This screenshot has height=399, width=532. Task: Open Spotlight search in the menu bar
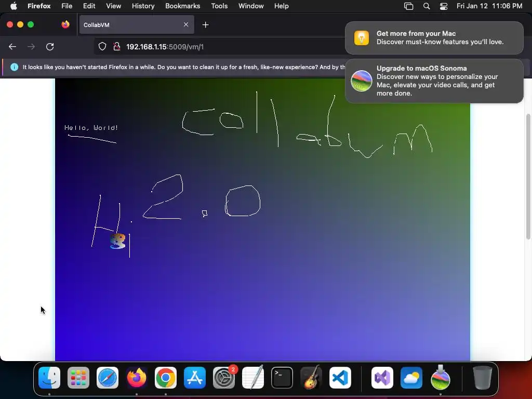click(x=427, y=6)
